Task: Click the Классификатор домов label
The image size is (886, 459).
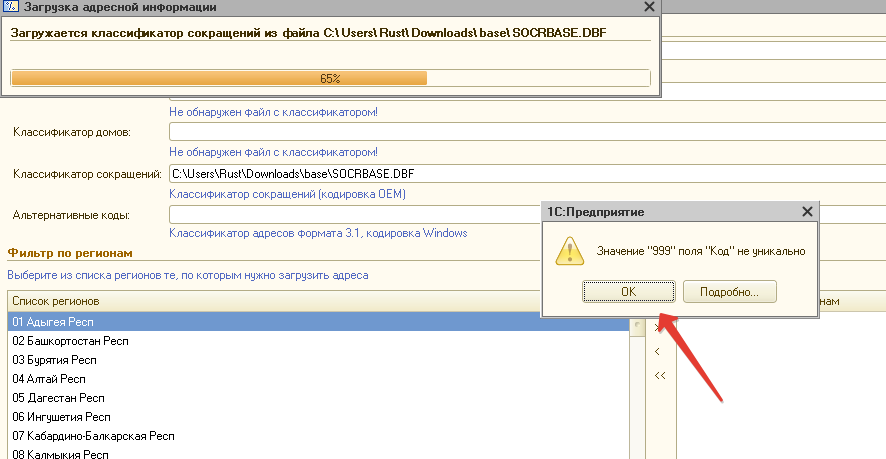Action: (72, 132)
